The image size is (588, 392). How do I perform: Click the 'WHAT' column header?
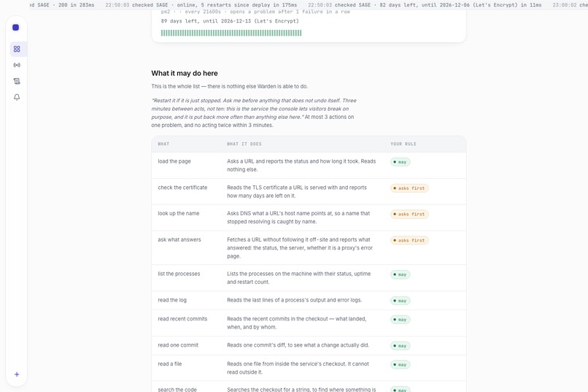pos(163,144)
